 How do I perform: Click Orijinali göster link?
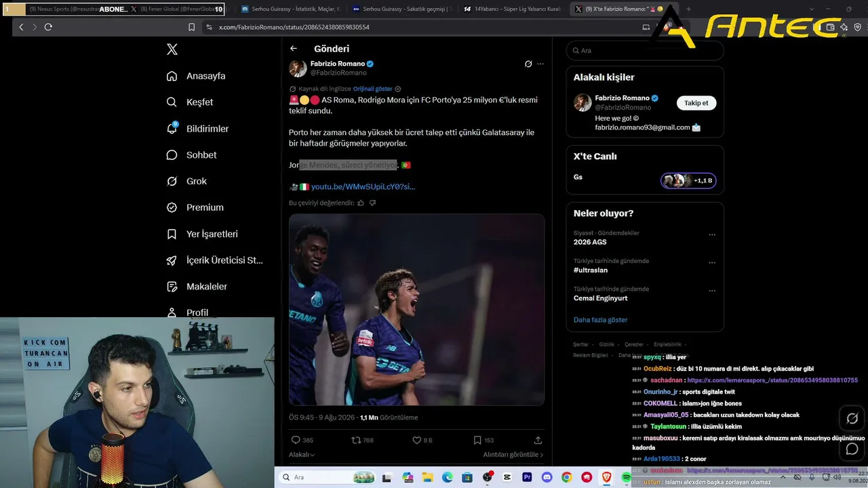(x=372, y=89)
